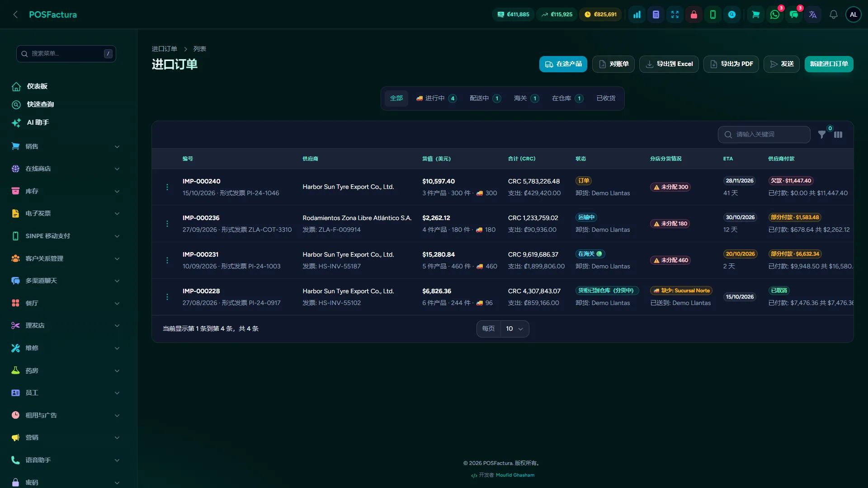Open the WhatsApp icon with badge
Screen dimensions: 868x488
775,14
